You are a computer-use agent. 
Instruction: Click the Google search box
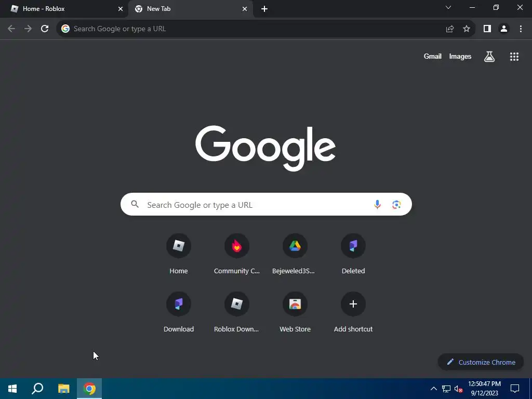(266, 204)
